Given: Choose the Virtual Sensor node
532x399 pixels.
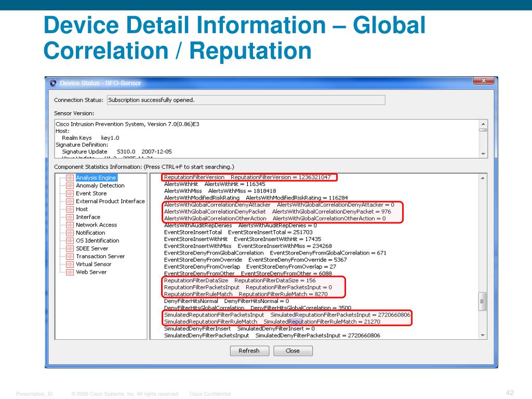Looking at the screenshot, I should (94, 264).
